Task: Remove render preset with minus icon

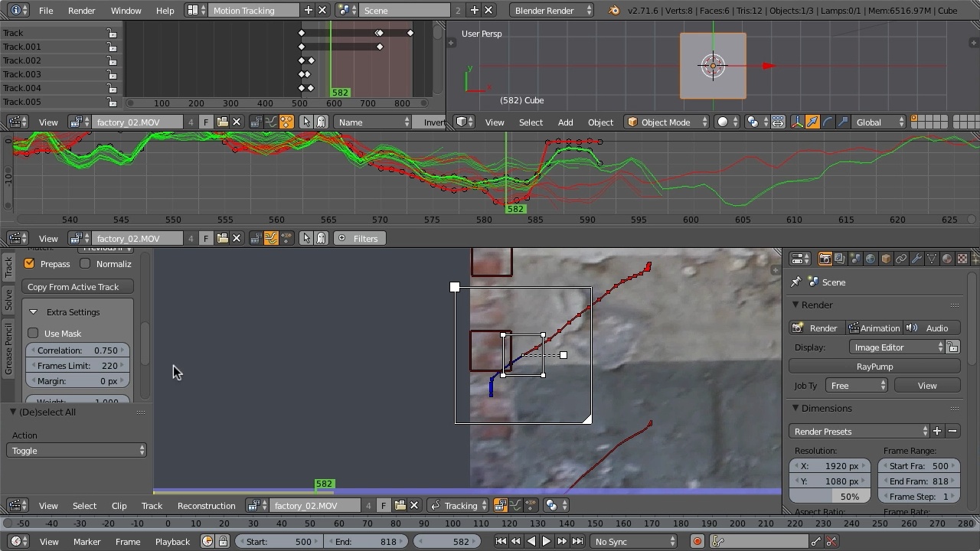Action: click(952, 432)
